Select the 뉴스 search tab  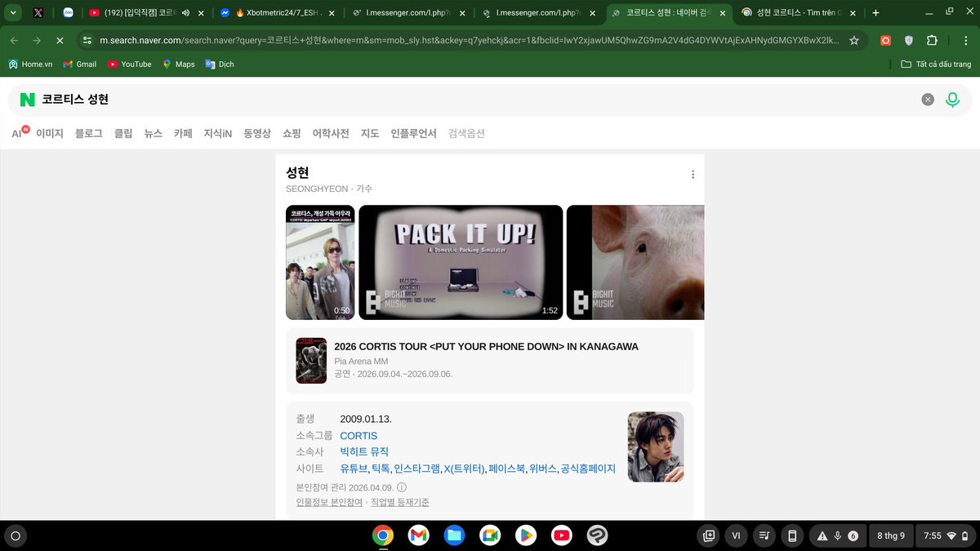click(154, 133)
